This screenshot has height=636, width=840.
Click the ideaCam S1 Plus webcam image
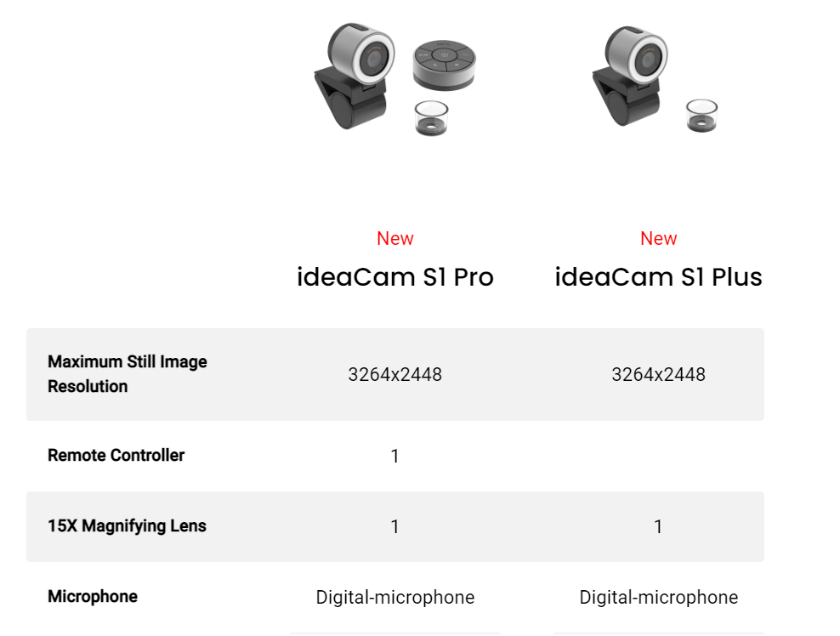(x=630, y=76)
